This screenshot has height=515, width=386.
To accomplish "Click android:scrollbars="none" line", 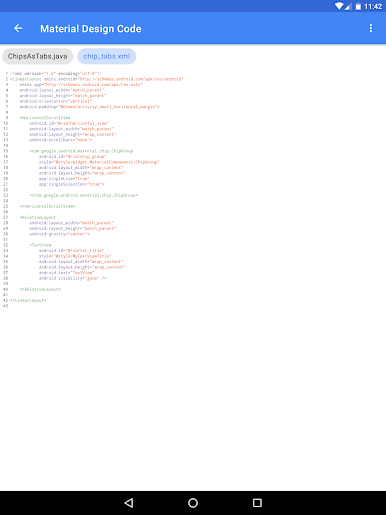I will [x=61, y=140].
